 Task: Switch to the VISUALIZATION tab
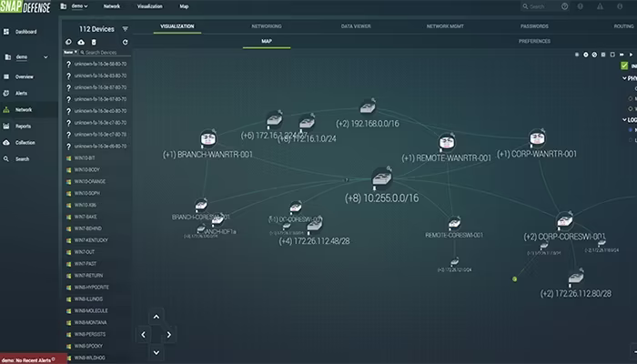click(x=177, y=26)
